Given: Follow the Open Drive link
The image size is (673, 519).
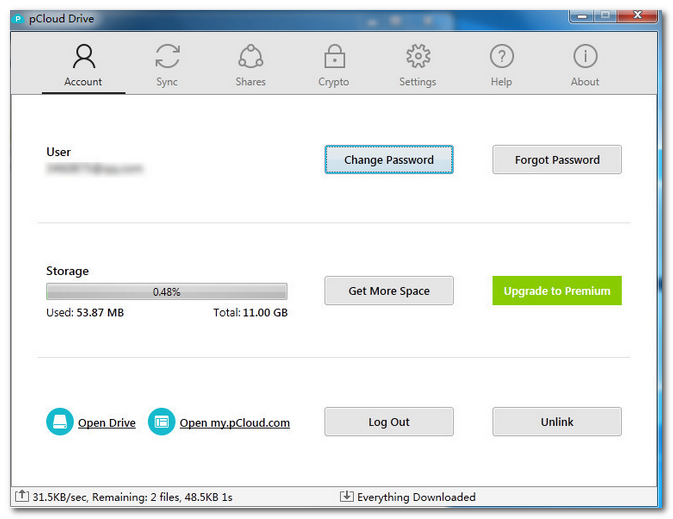Looking at the screenshot, I should tap(107, 423).
